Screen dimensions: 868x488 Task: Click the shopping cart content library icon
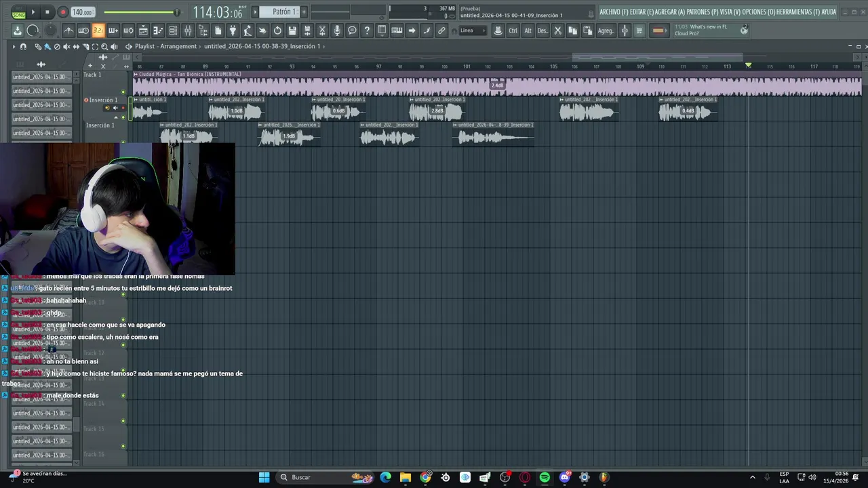[639, 30]
